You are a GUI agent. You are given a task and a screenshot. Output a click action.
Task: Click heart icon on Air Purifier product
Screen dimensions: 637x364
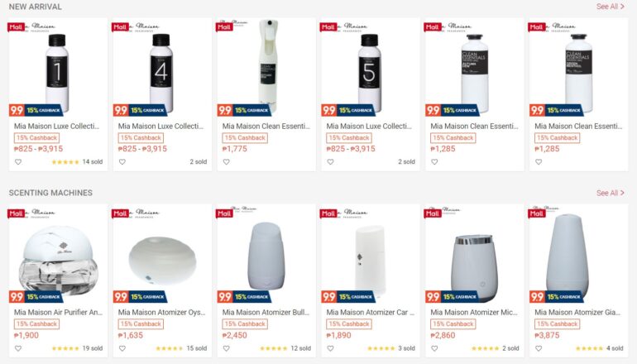[x=18, y=348]
